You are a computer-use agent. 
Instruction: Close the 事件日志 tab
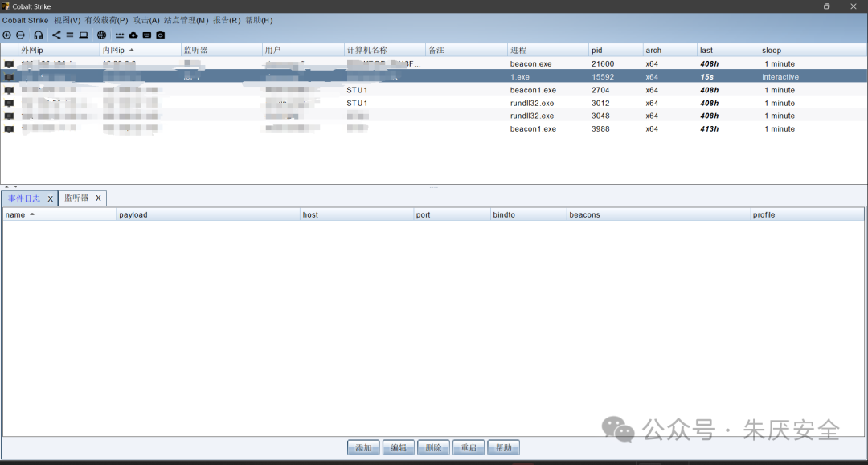51,198
